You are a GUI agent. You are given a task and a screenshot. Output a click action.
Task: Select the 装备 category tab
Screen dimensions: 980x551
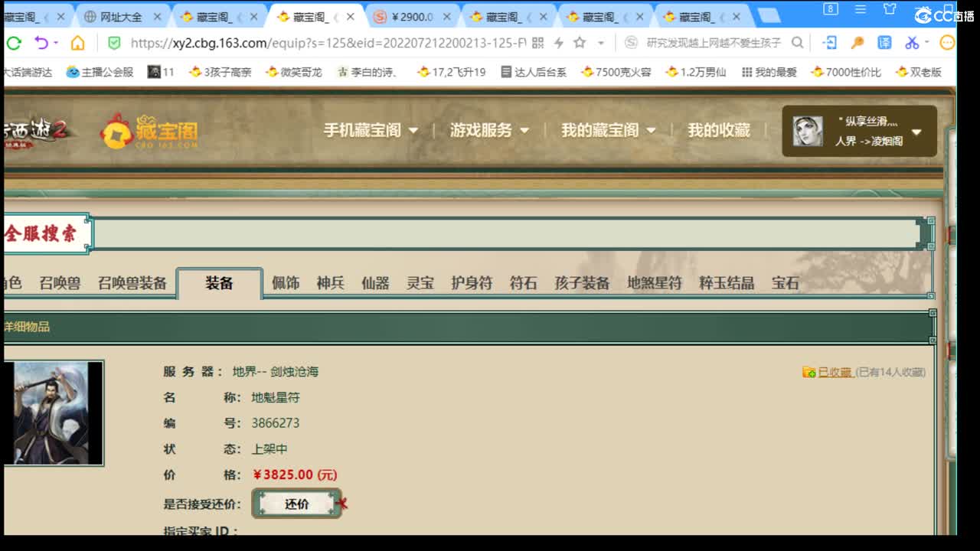(x=219, y=283)
